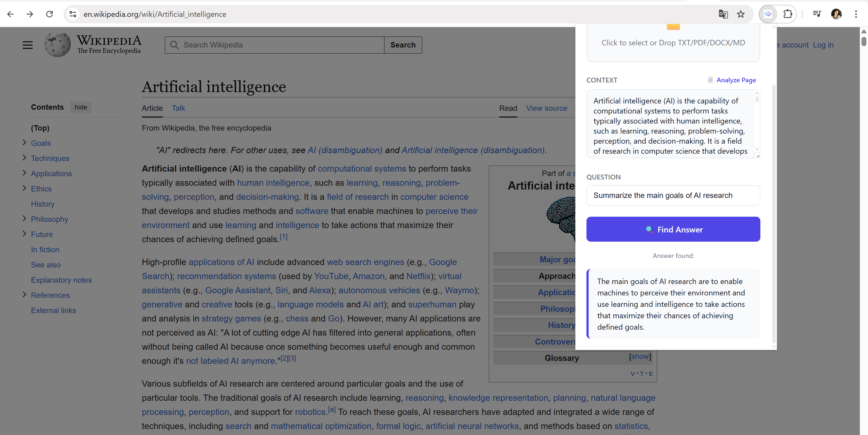Click the bookmark star icon

tap(741, 14)
